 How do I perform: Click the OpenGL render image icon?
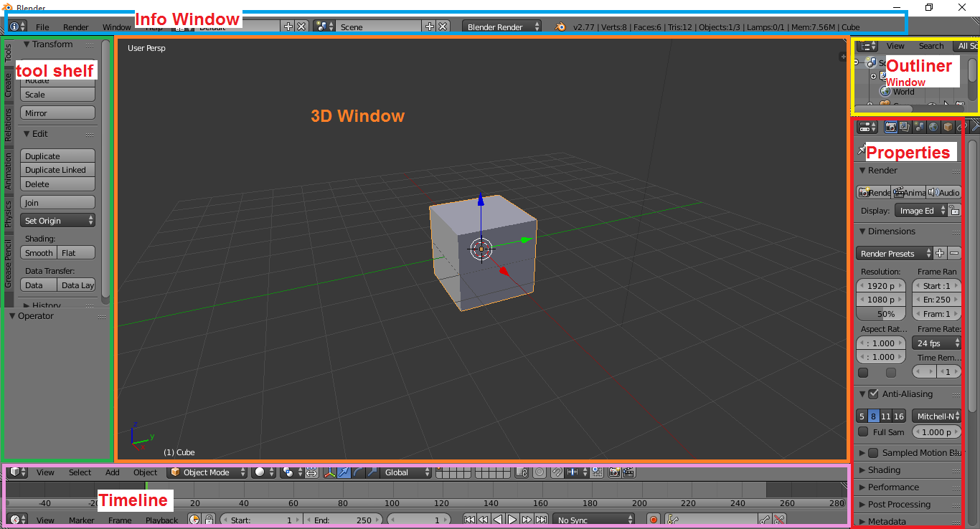click(x=615, y=472)
